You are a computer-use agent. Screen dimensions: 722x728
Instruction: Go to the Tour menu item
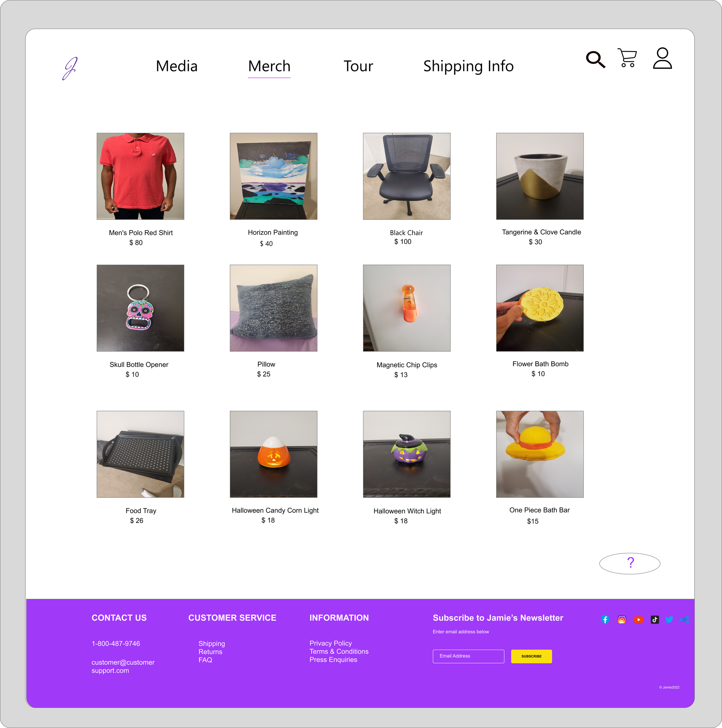(x=358, y=66)
